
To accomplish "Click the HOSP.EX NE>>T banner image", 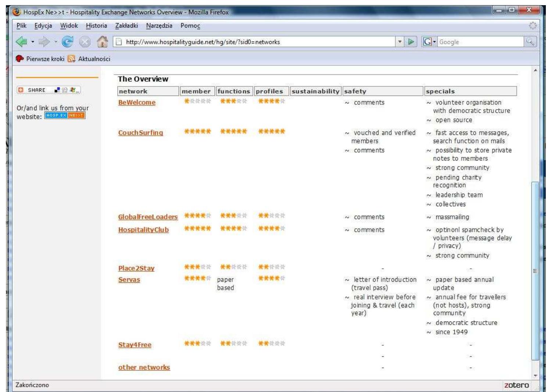I will (65, 115).
